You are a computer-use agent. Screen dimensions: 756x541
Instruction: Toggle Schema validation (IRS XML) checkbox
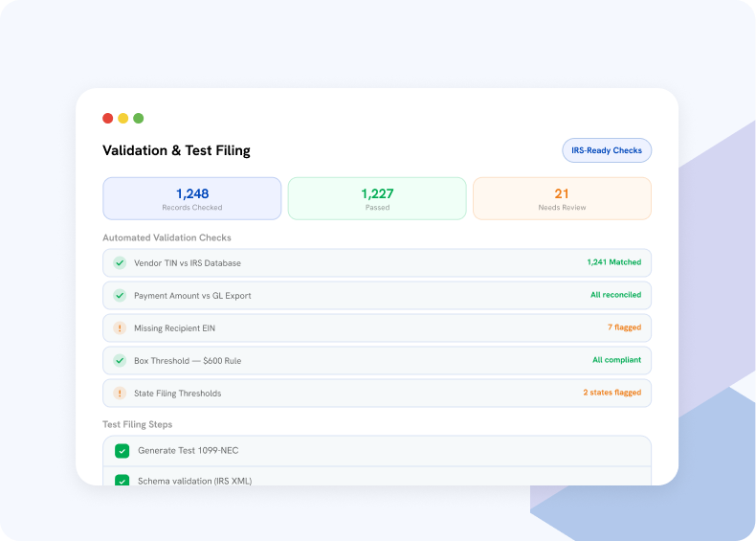coord(122,480)
